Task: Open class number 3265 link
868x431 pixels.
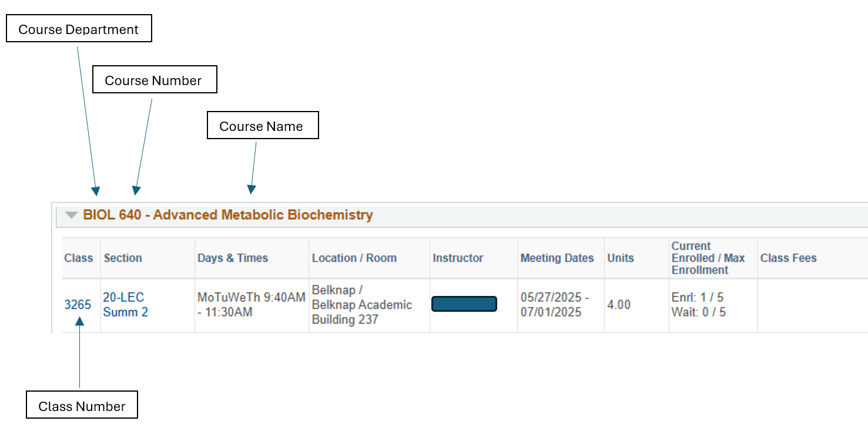Action: tap(78, 305)
